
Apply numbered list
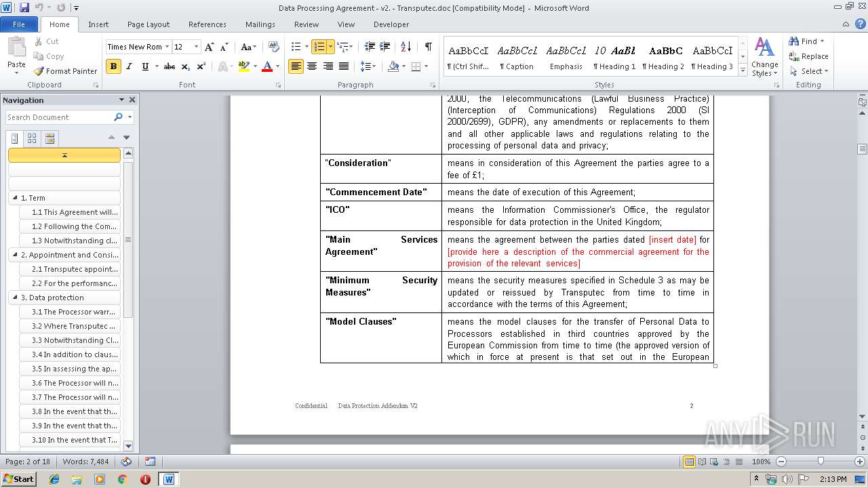pyautogui.click(x=319, y=47)
